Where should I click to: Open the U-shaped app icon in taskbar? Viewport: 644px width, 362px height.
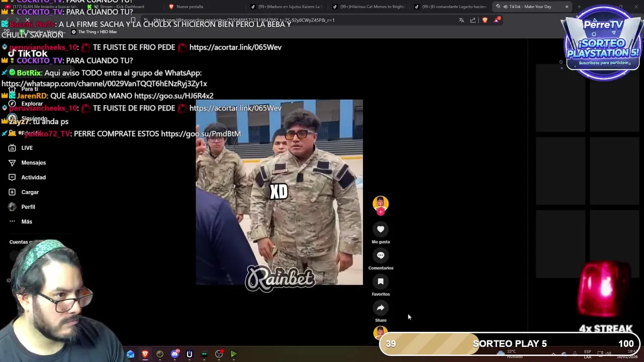click(189, 354)
